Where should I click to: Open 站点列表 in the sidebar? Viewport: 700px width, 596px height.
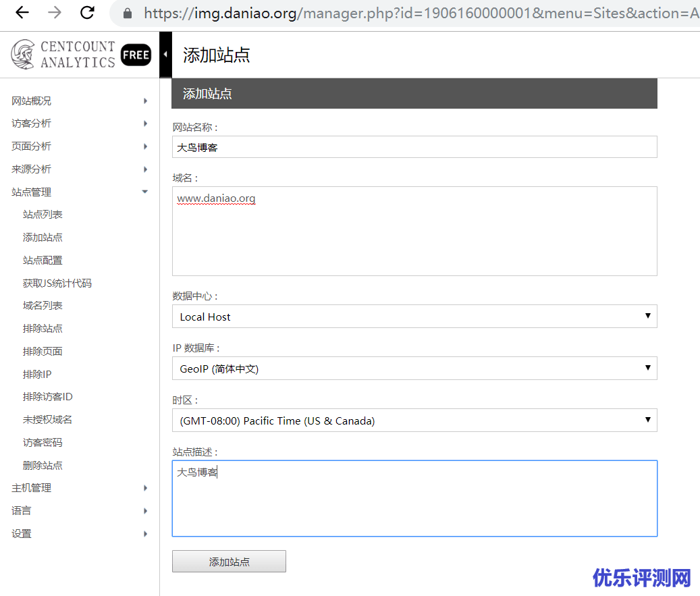coord(43,214)
